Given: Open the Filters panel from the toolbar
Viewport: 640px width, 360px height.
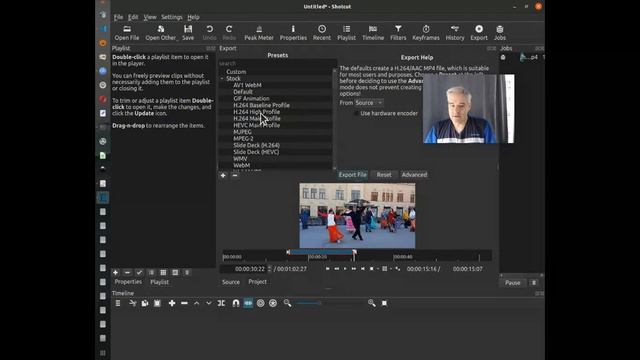Looking at the screenshot, I should [398, 33].
